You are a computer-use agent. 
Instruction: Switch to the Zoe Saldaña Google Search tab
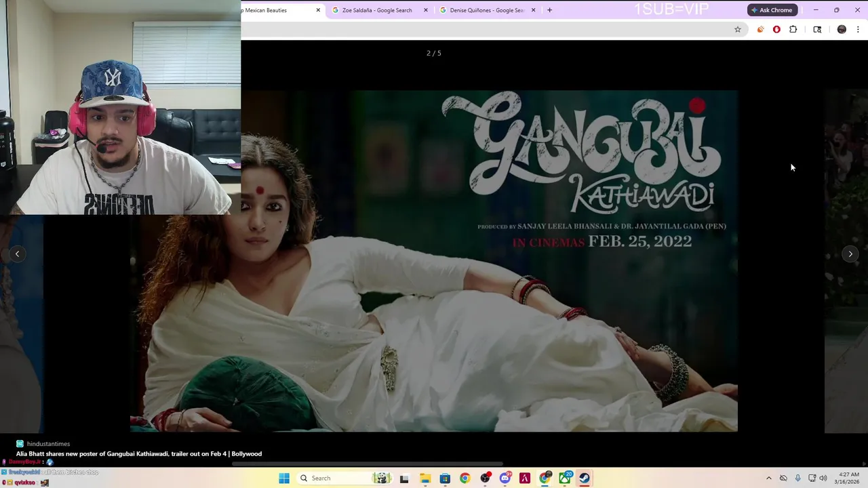coord(377,10)
